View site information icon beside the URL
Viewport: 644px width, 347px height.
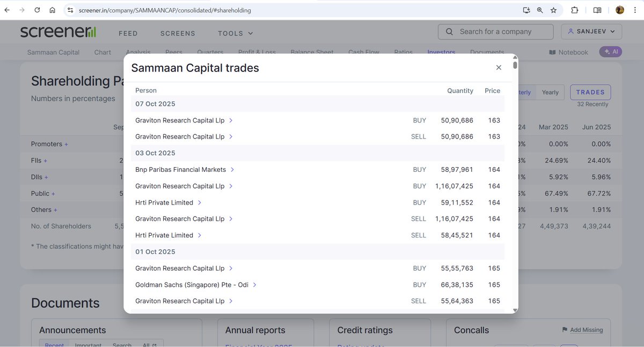[70, 10]
